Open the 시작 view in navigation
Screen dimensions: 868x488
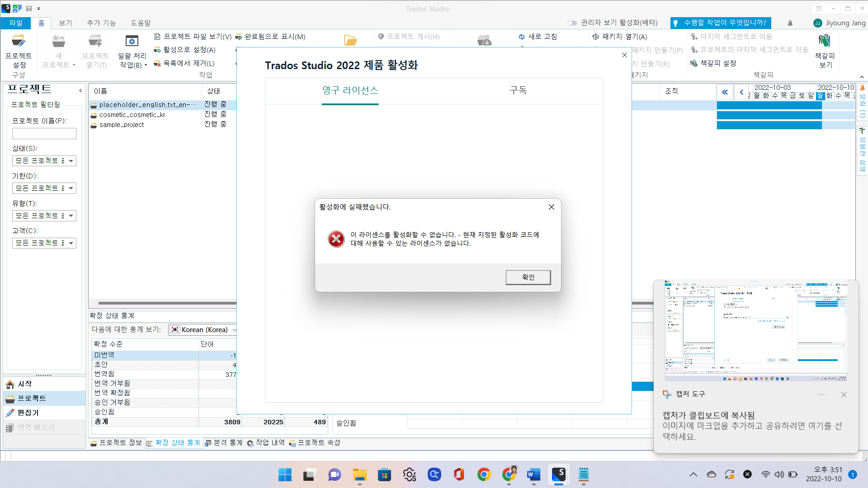point(44,384)
